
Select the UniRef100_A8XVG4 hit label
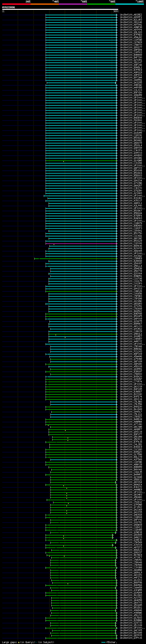pos(131,482)
